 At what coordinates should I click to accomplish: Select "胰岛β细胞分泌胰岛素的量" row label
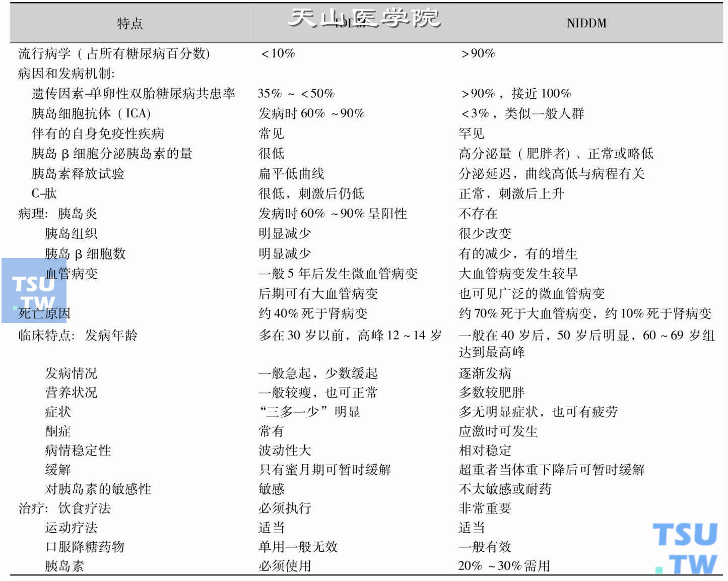112,154
